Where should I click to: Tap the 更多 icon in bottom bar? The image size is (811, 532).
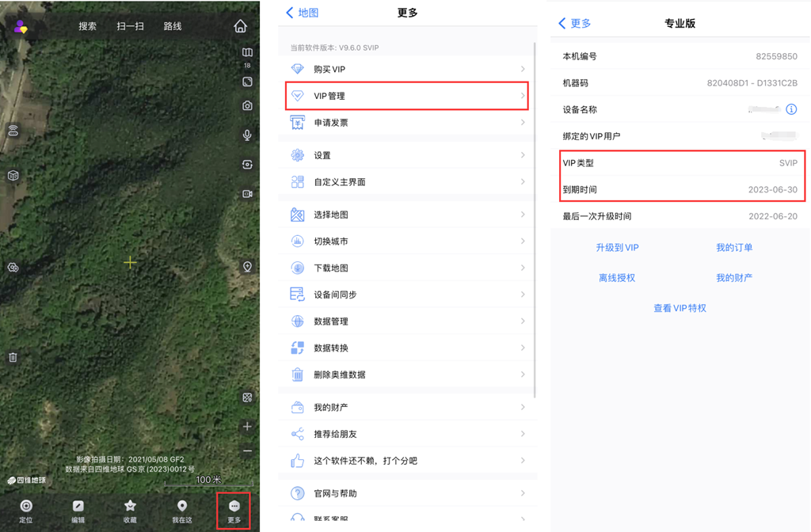click(234, 507)
